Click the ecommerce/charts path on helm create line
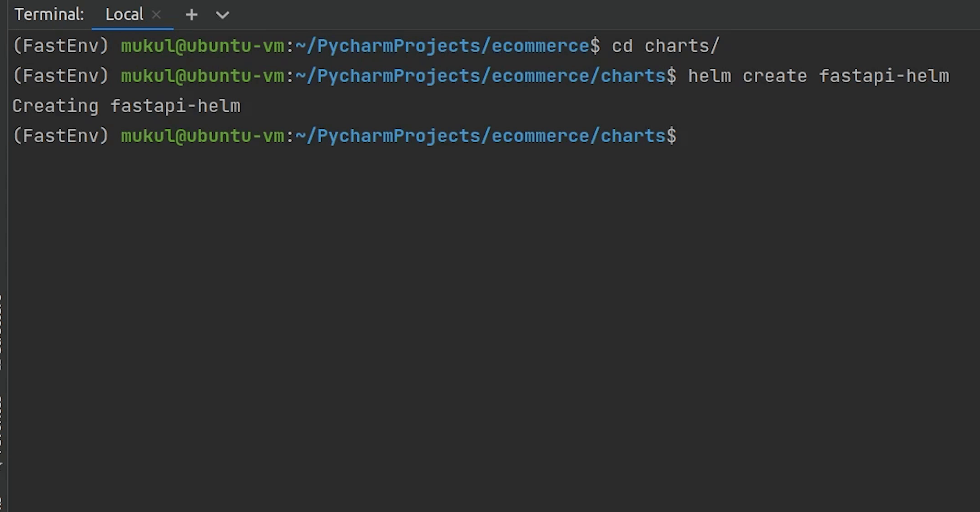Image resolution: width=980 pixels, height=512 pixels. (x=578, y=76)
